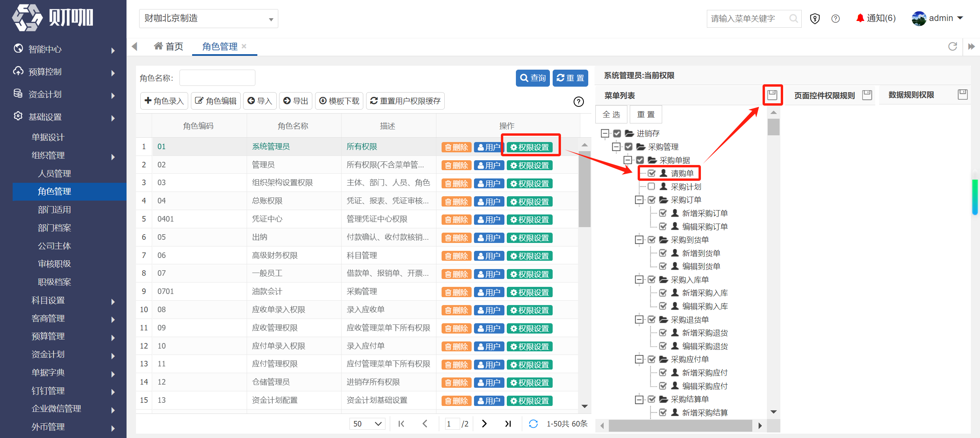Uncheck the 请购单 checkbox
This screenshot has width=980, height=438.
pyautogui.click(x=651, y=173)
